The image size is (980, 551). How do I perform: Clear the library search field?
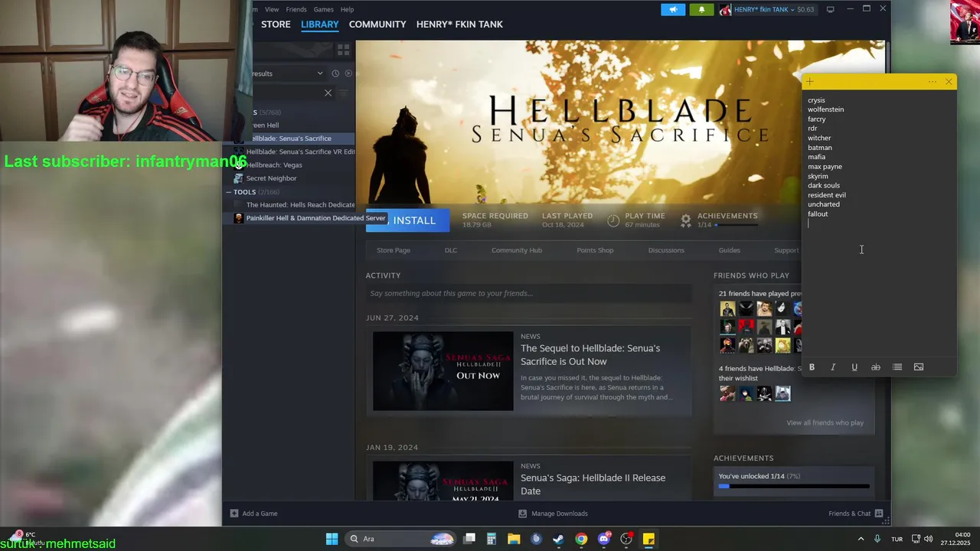[328, 93]
